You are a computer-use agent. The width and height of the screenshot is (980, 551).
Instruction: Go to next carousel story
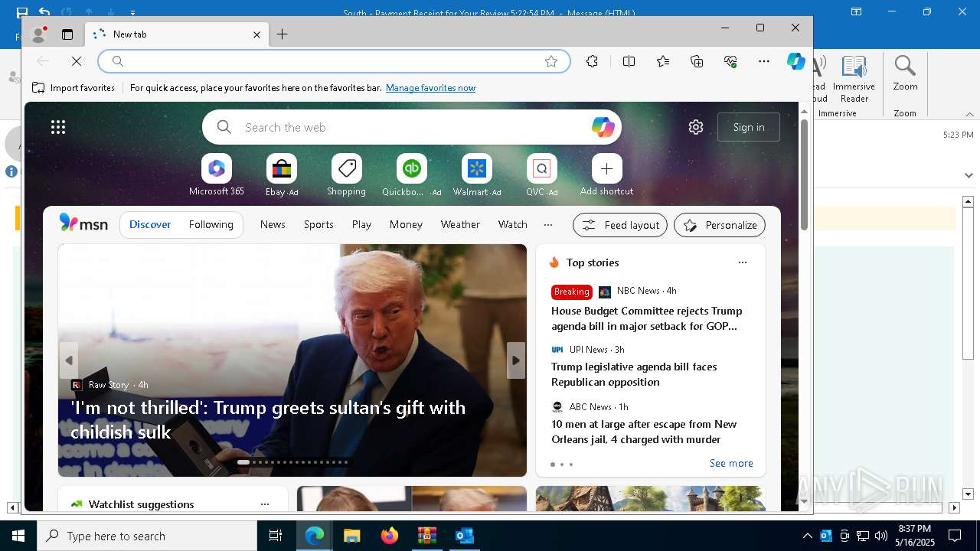516,360
